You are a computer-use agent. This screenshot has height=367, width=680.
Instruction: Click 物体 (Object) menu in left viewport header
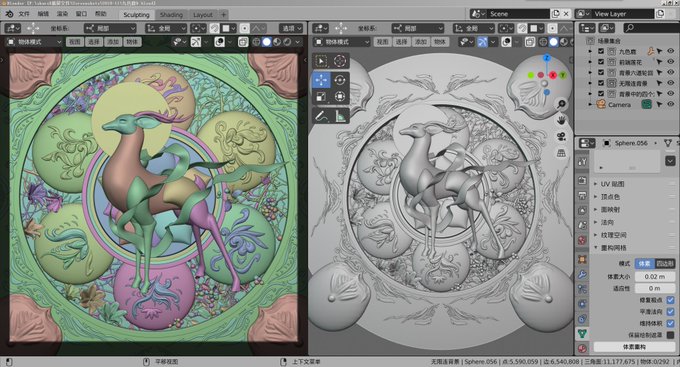(132, 42)
